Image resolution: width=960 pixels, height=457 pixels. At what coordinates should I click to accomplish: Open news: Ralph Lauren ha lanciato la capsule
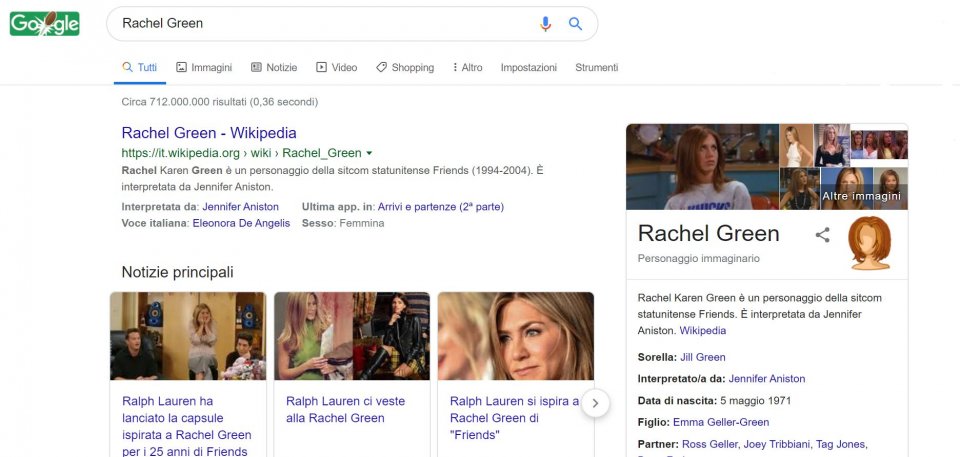click(187, 426)
